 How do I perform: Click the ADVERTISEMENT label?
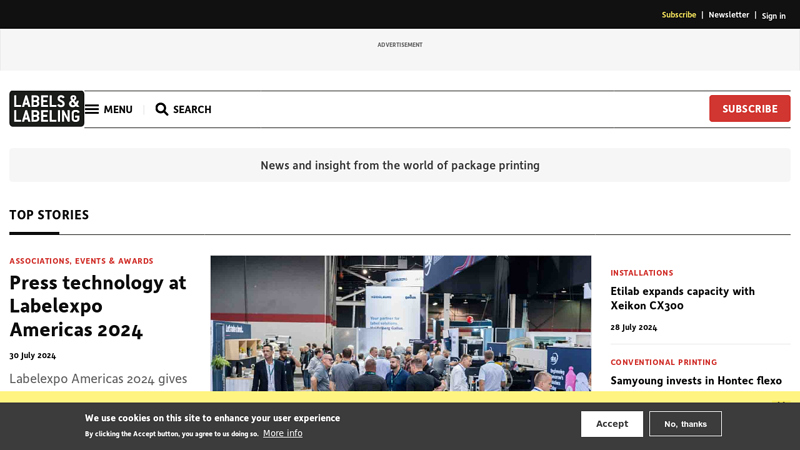400,45
